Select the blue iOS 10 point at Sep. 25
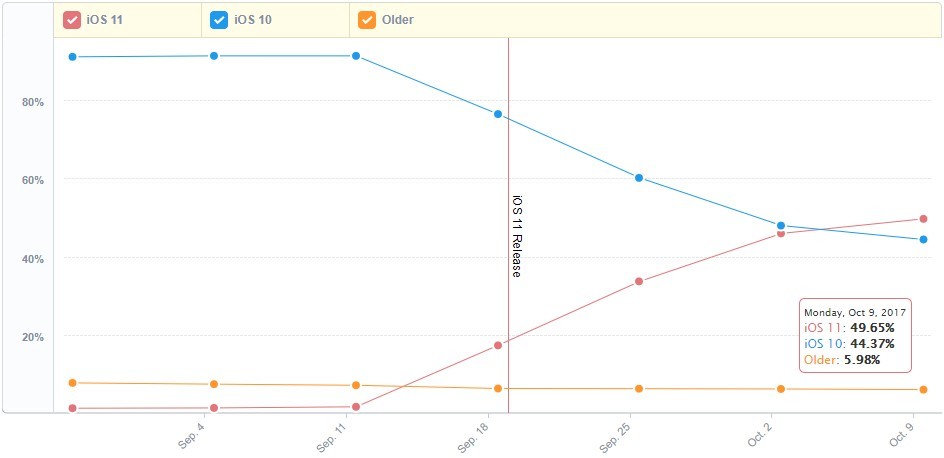The height and width of the screenshot is (458, 944). [x=639, y=178]
